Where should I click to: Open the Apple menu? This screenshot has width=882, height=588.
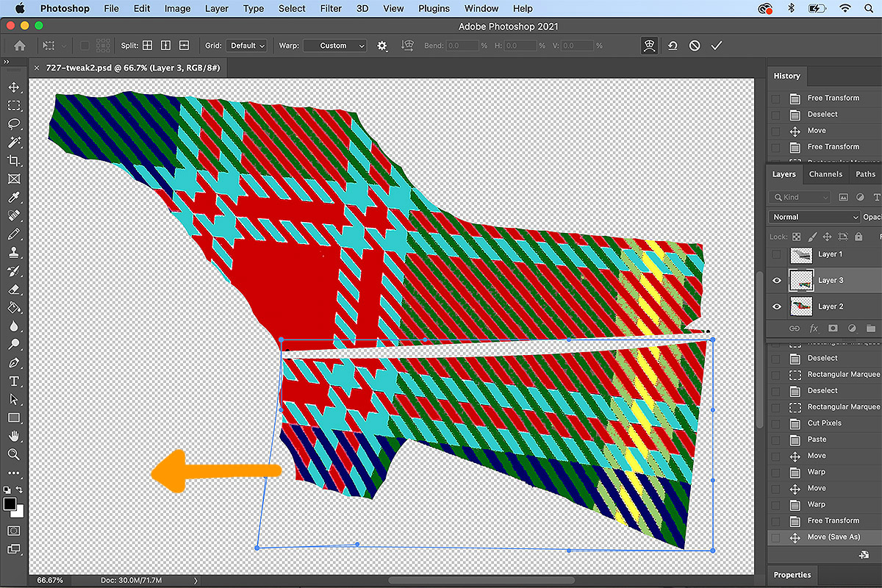coord(19,9)
